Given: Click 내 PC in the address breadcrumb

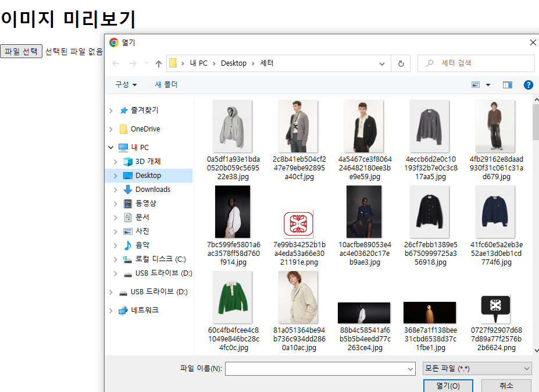Looking at the screenshot, I should point(199,63).
